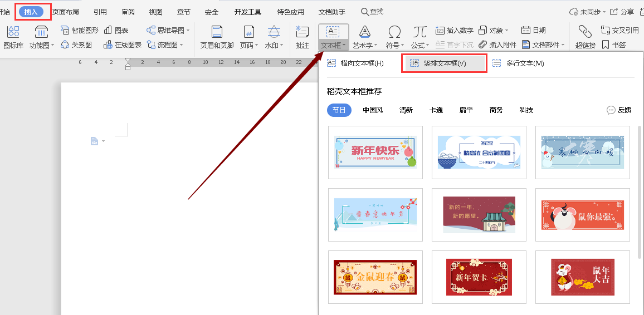Viewport: 644px width, 315px height.
Task: Click the 页码 page number icon
Action: click(249, 32)
